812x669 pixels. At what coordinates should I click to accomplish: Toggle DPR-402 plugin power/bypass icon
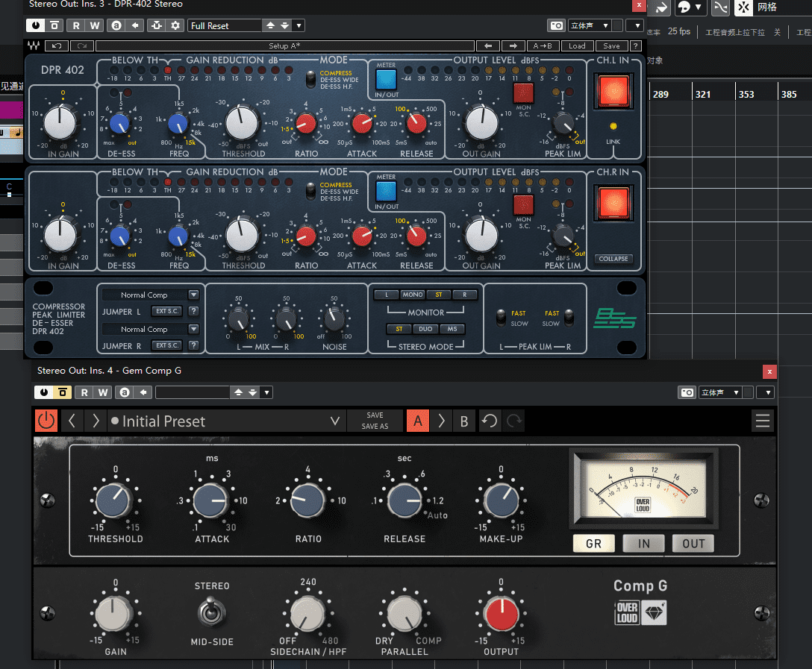(35, 25)
